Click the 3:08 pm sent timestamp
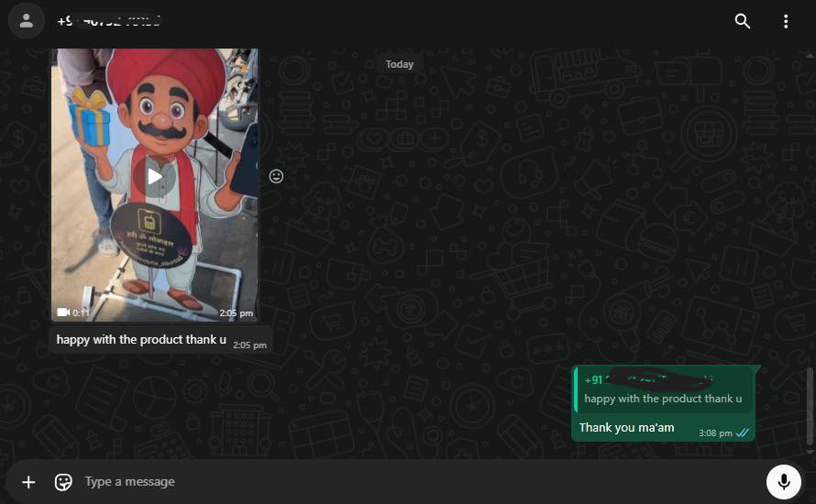Viewport: 816px width, 504px height. 715,433
